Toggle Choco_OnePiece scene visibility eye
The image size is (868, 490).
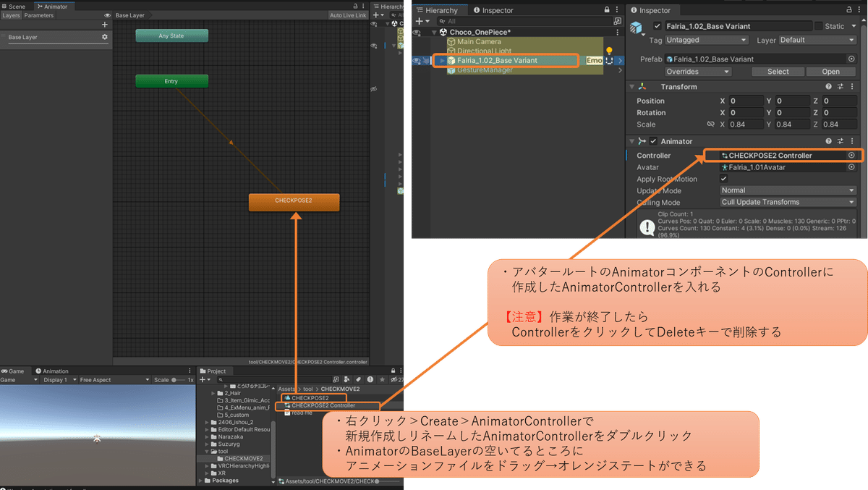click(417, 32)
